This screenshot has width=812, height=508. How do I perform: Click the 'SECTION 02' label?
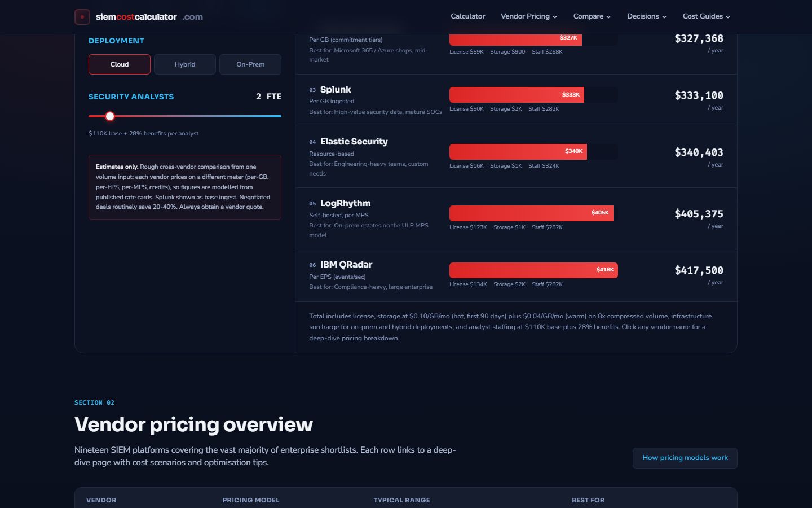[94, 402]
